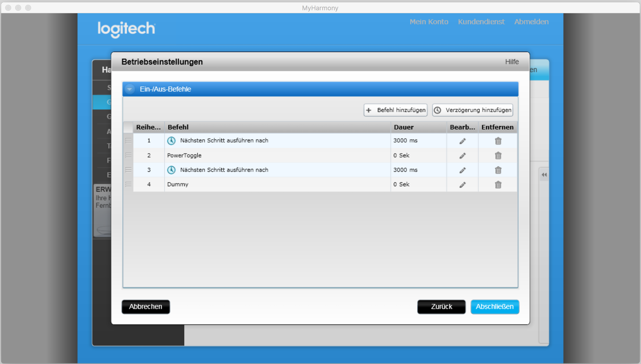Screen dimensions: 641x364
Task: Click trash icon for Dummy command row
Action: coord(498,185)
